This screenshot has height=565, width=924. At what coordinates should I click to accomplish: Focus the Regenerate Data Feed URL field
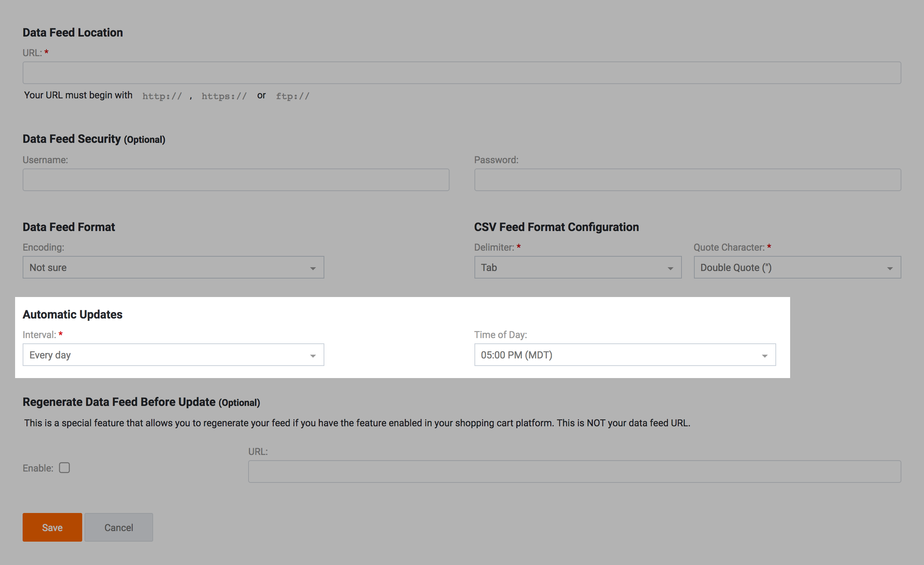(x=574, y=472)
